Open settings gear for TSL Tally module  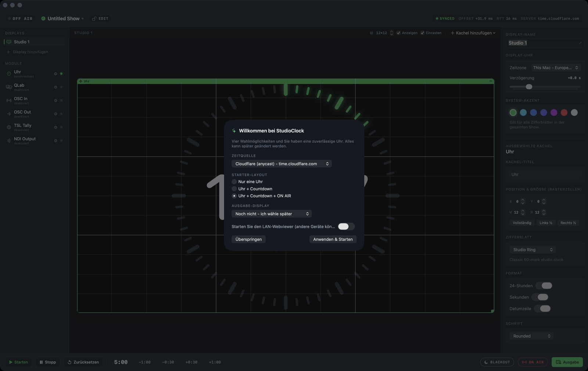pos(55,127)
